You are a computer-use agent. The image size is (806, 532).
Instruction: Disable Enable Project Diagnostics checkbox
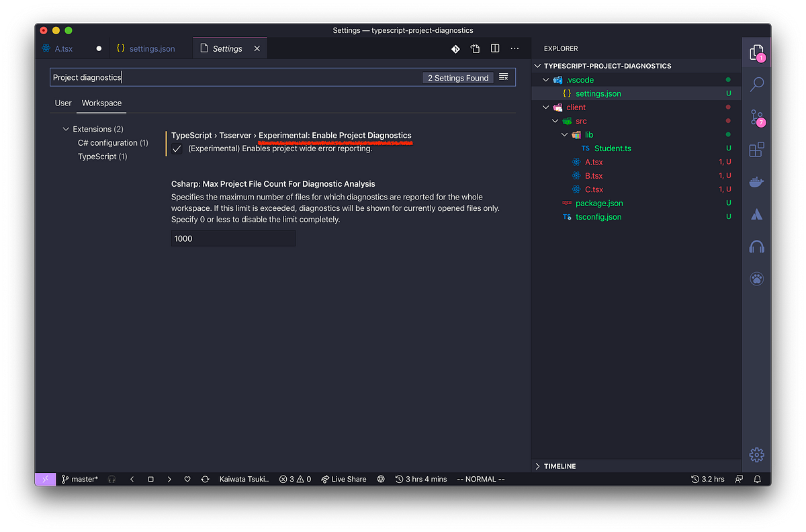[x=176, y=148]
